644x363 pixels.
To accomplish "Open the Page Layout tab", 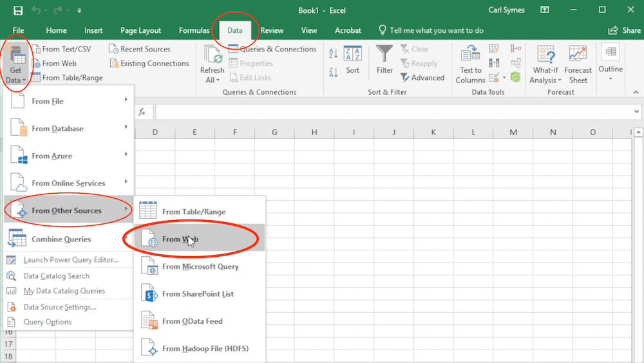I will tap(140, 30).
